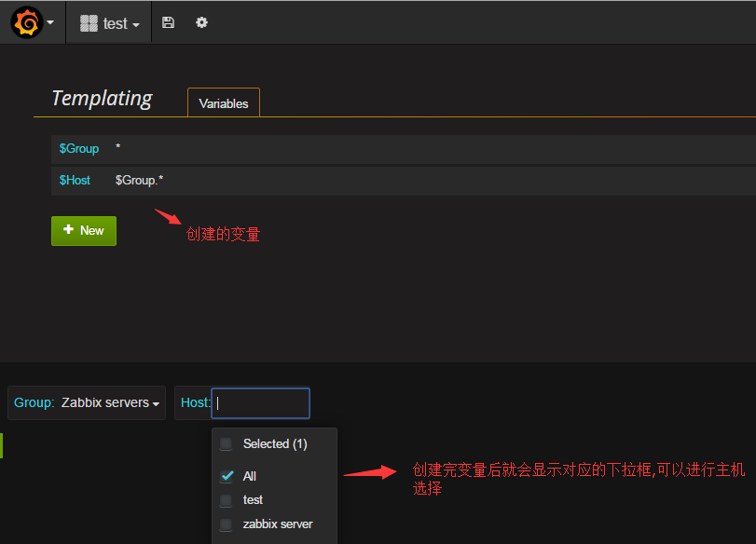
Task: Edit the $Group variable row
Action: [403, 149]
